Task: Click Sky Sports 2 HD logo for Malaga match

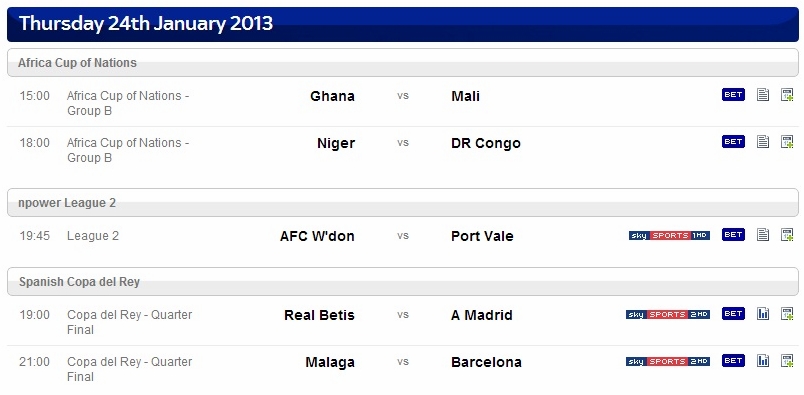Action: pyautogui.click(x=668, y=362)
